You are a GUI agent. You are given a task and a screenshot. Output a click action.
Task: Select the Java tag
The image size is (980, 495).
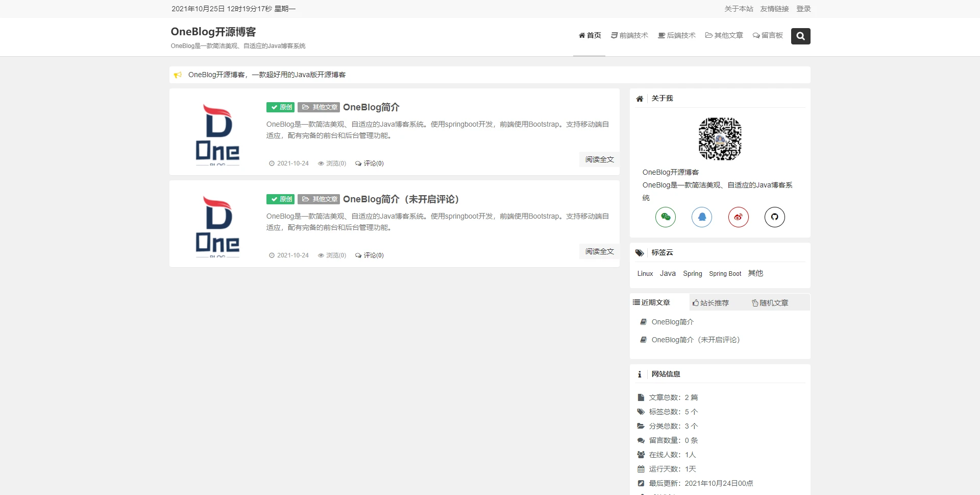click(668, 273)
